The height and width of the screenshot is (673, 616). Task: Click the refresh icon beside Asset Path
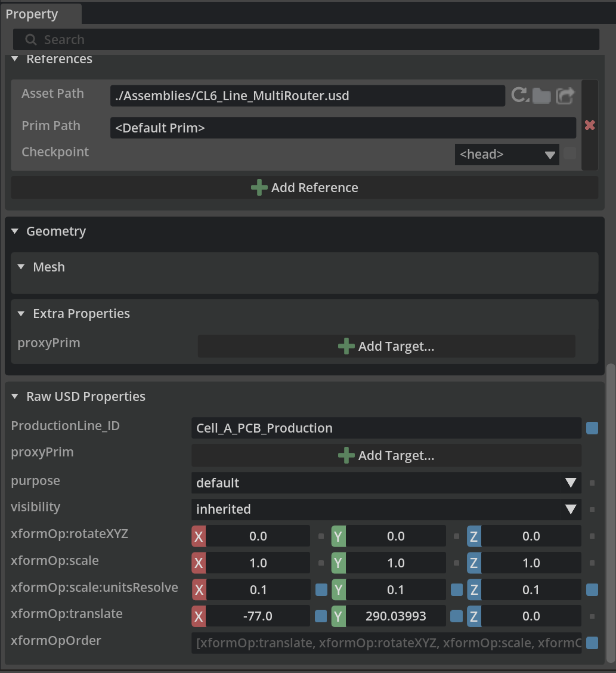(519, 95)
